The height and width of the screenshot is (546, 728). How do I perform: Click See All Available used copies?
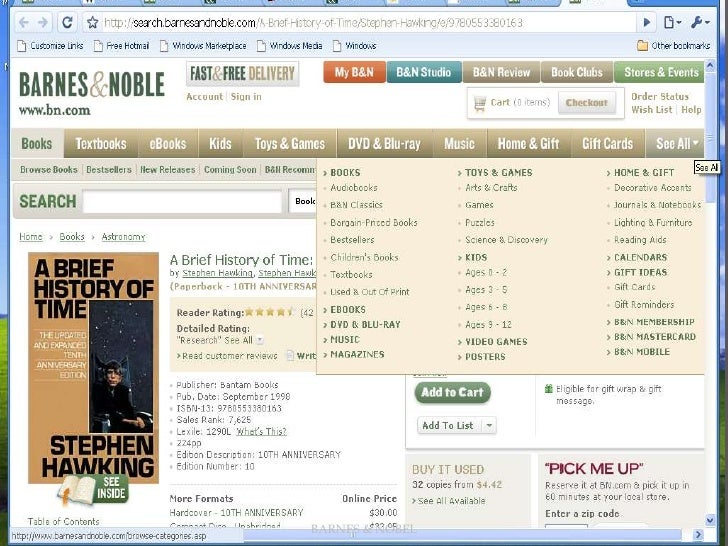coord(451,501)
